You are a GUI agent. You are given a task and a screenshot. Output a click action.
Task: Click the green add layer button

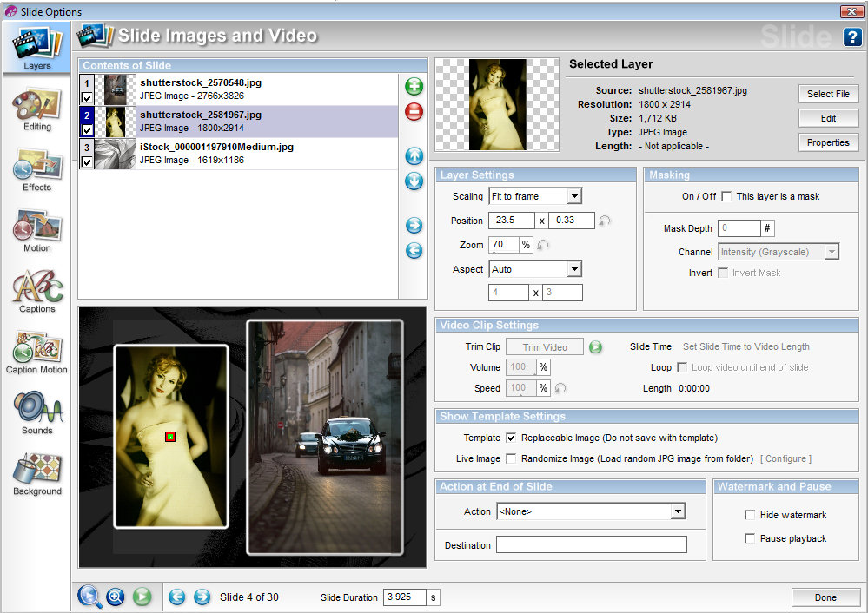(414, 86)
